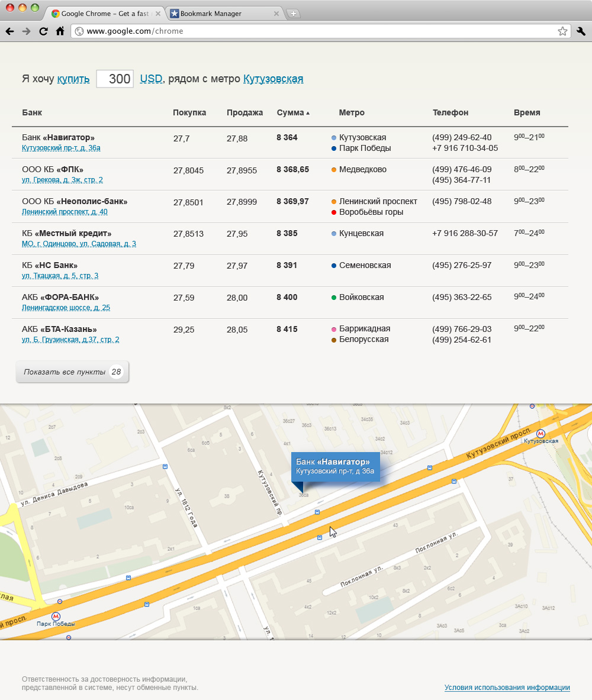
Task: Click Парк Победы metro icon on map
Action: tap(56, 616)
